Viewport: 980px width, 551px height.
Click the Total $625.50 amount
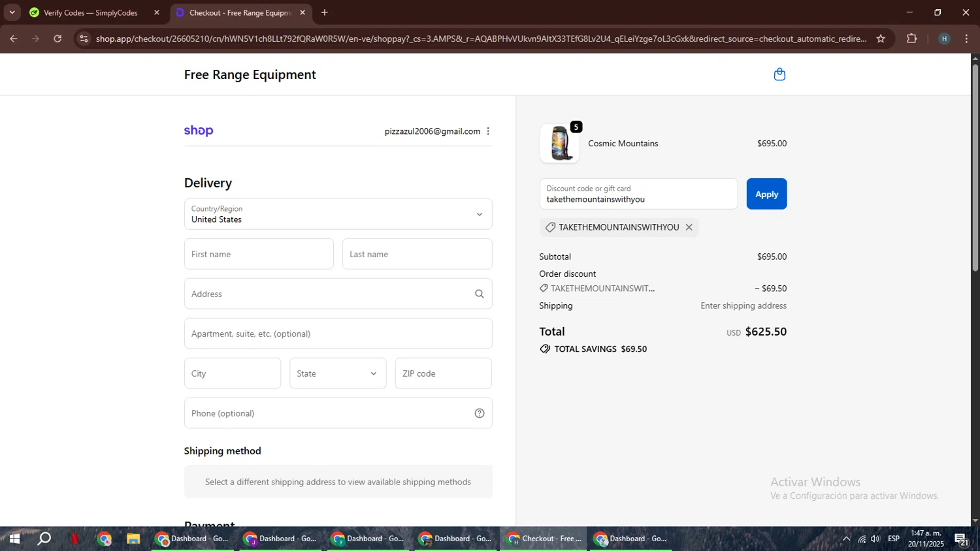[x=766, y=332]
